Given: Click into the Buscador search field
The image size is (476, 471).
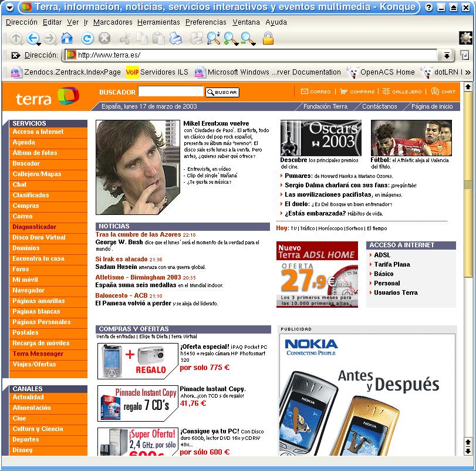Looking at the screenshot, I should click(171, 92).
